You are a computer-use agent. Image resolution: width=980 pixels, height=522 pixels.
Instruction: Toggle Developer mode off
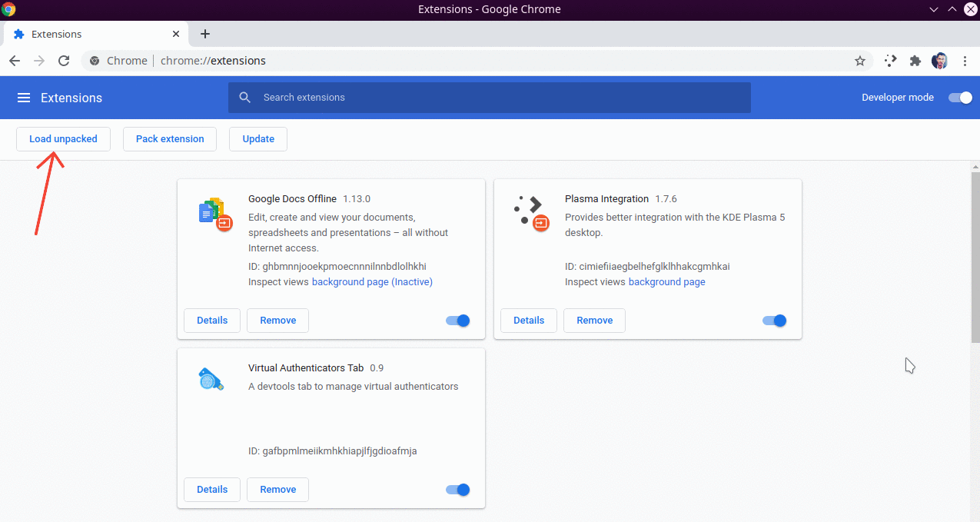[960, 98]
